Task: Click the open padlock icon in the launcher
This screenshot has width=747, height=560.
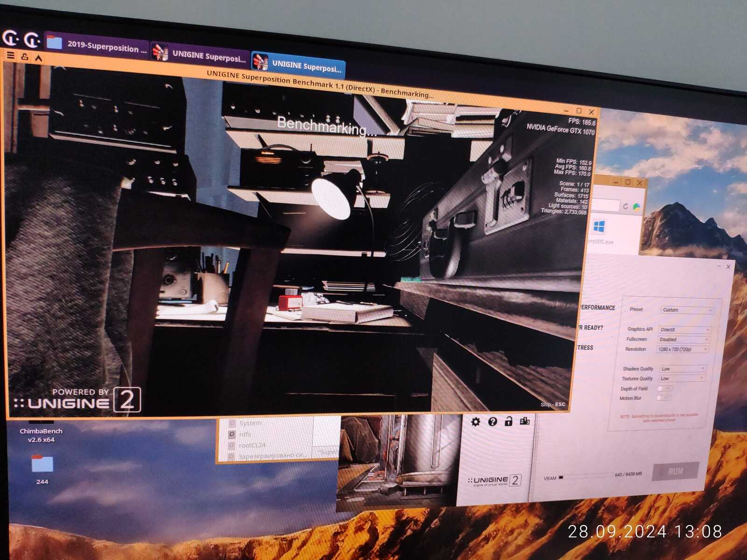Action: [x=508, y=421]
